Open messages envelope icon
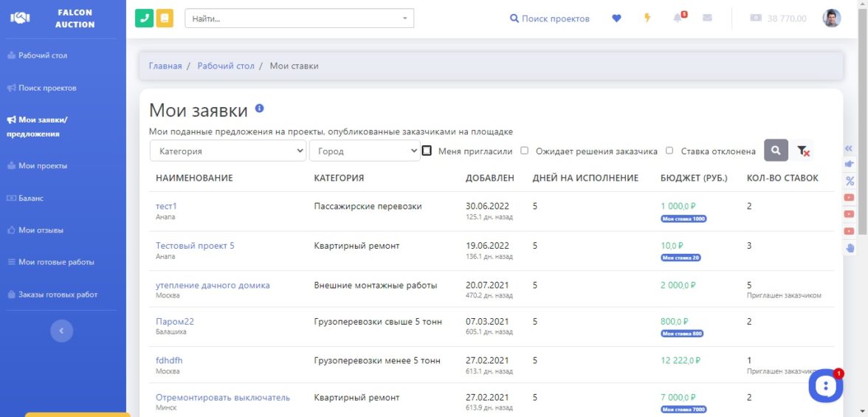The image size is (868, 417). 707,18
